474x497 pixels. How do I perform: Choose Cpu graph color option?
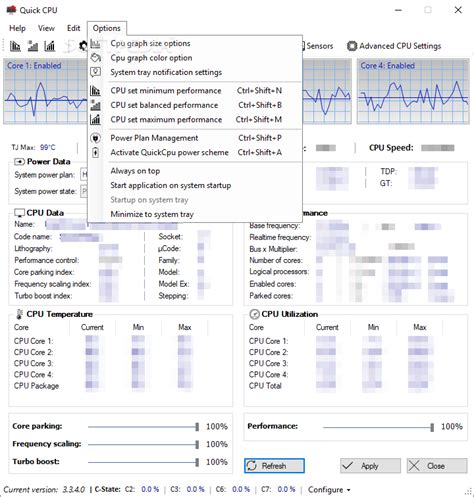pos(195,58)
